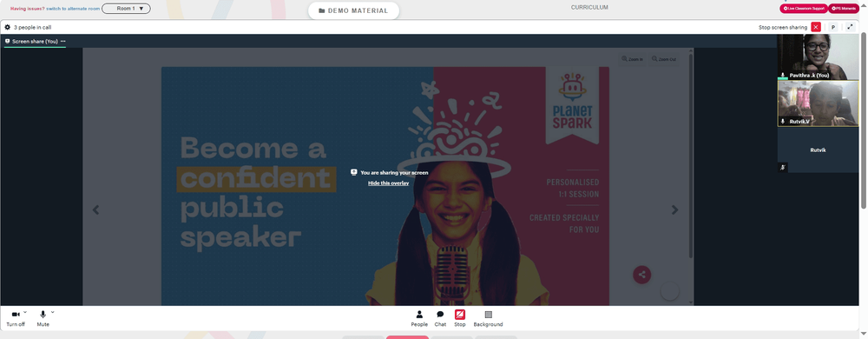Click switch to alternate room link

(x=73, y=9)
